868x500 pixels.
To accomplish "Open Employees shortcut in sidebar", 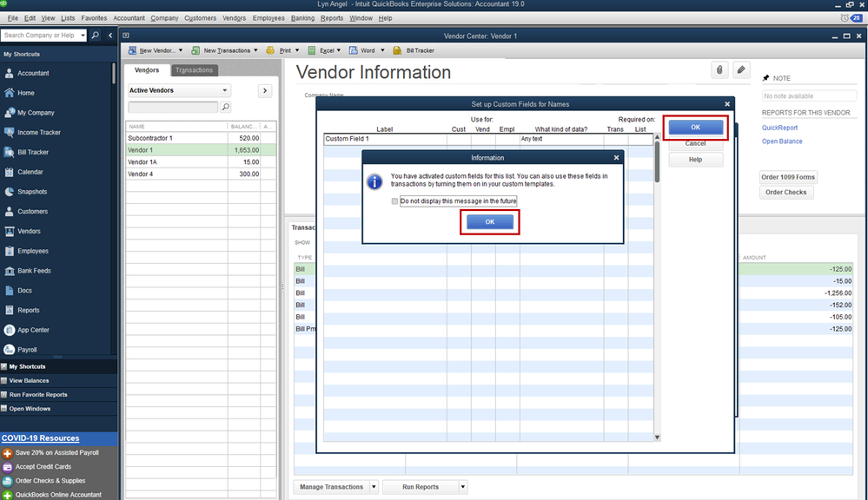I will (33, 251).
